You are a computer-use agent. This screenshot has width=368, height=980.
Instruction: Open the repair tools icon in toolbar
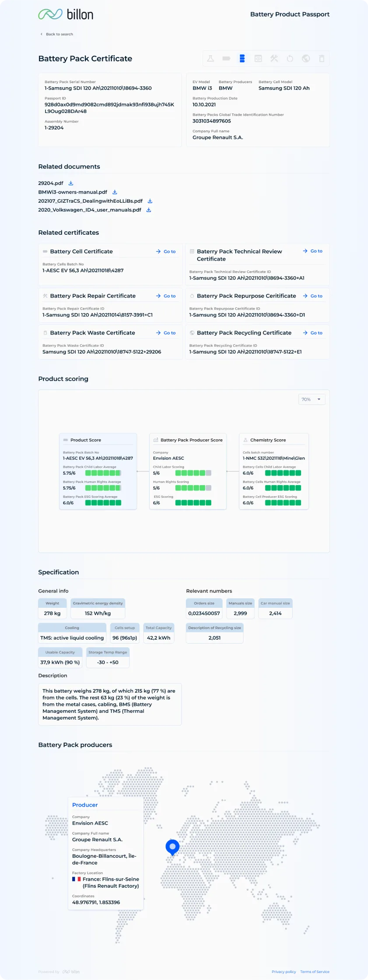(x=274, y=59)
